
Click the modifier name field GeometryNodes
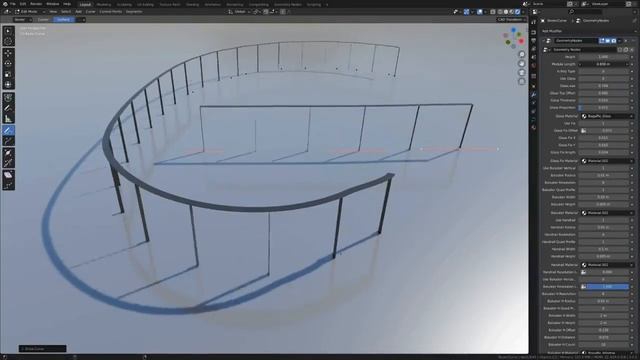tap(576, 41)
